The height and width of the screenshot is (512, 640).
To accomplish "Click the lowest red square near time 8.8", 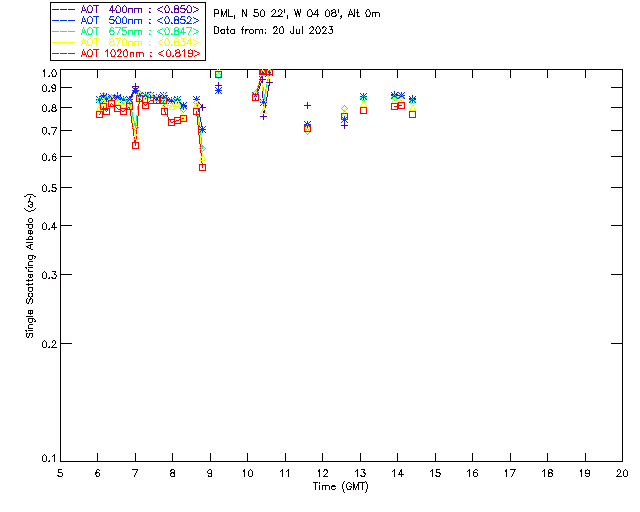I will (202, 167).
